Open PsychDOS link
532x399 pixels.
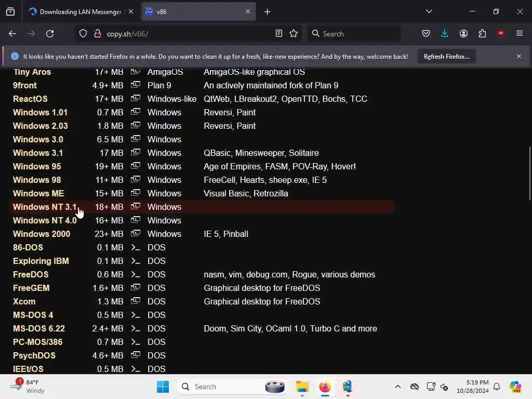point(34,355)
